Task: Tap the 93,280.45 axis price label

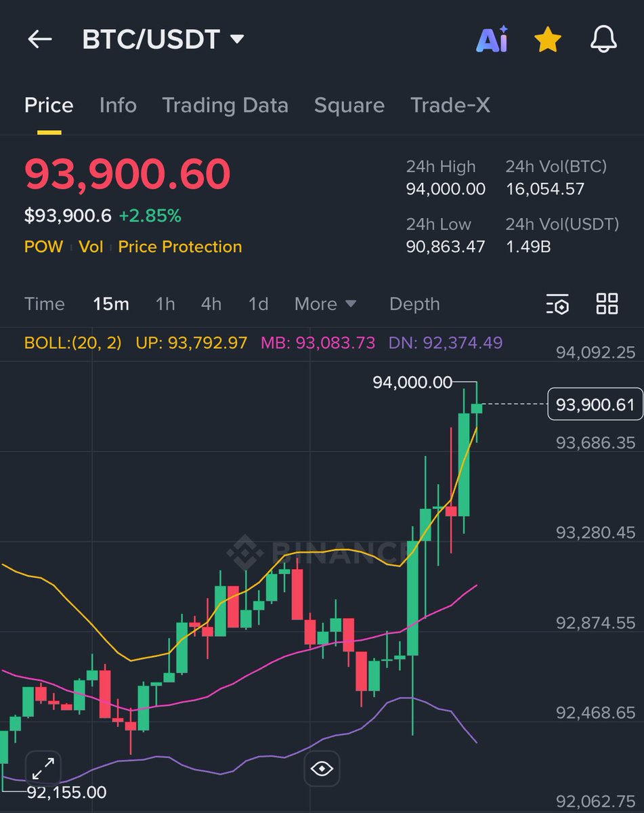Action: click(596, 533)
